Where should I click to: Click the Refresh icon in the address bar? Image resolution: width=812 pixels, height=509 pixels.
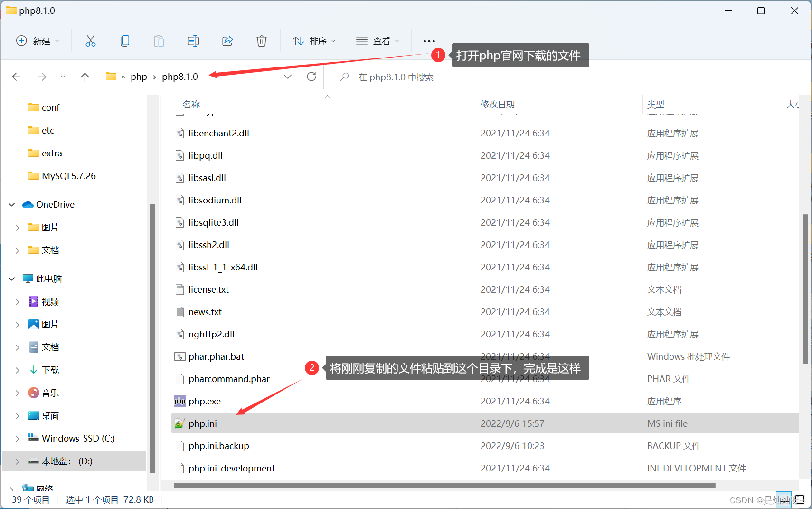(312, 77)
